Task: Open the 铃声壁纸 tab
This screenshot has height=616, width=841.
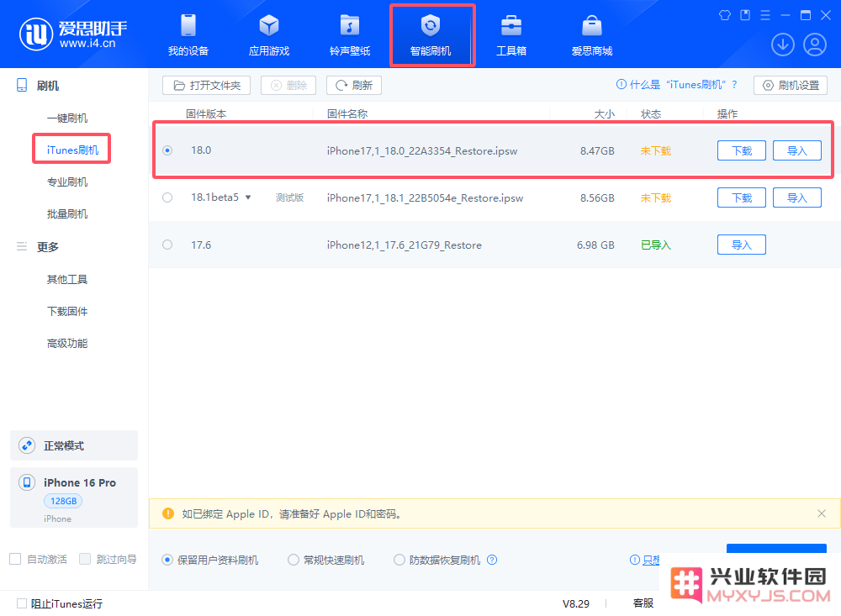Action: [350, 35]
